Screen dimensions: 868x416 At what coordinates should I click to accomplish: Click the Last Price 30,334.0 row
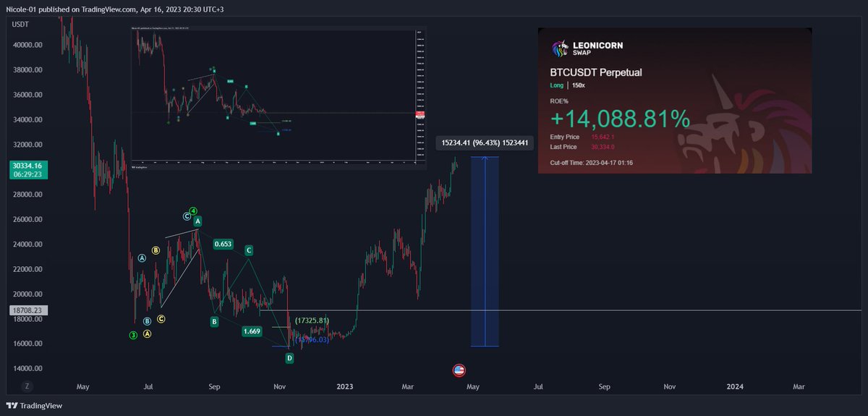coord(583,145)
